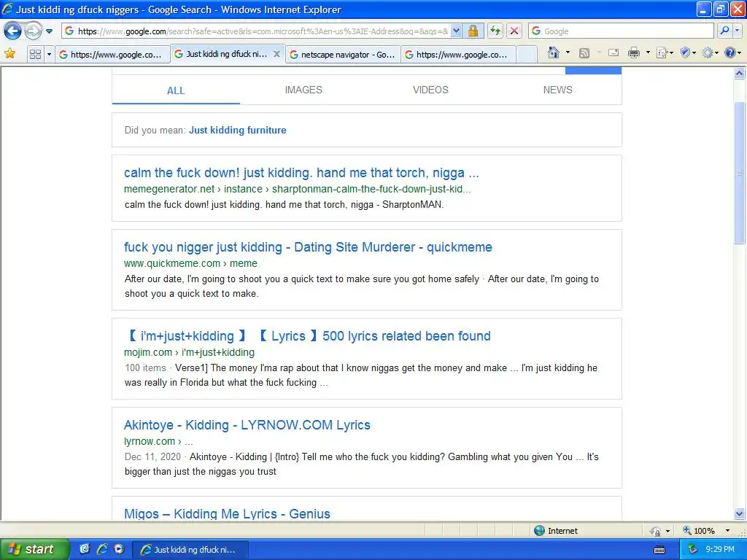
Task: Open the Quick Tabs grid view
Action: 35,54
